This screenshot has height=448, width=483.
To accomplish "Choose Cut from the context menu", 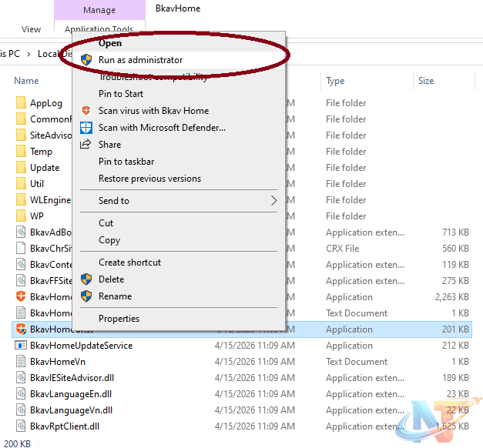I will [x=106, y=223].
